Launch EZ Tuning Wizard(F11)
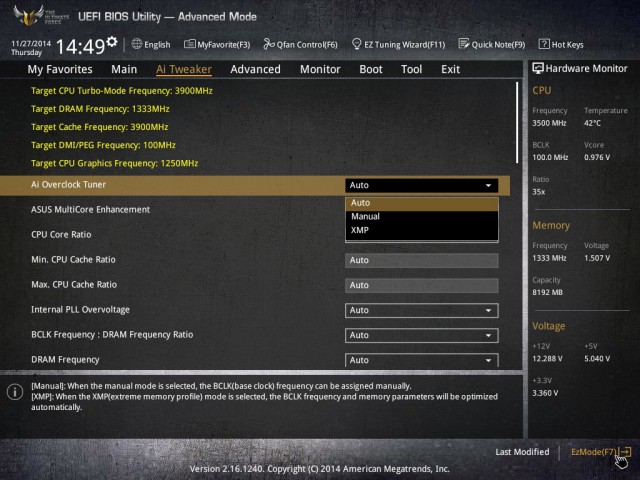The width and height of the screenshot is (640, 480). coord(398,44)
